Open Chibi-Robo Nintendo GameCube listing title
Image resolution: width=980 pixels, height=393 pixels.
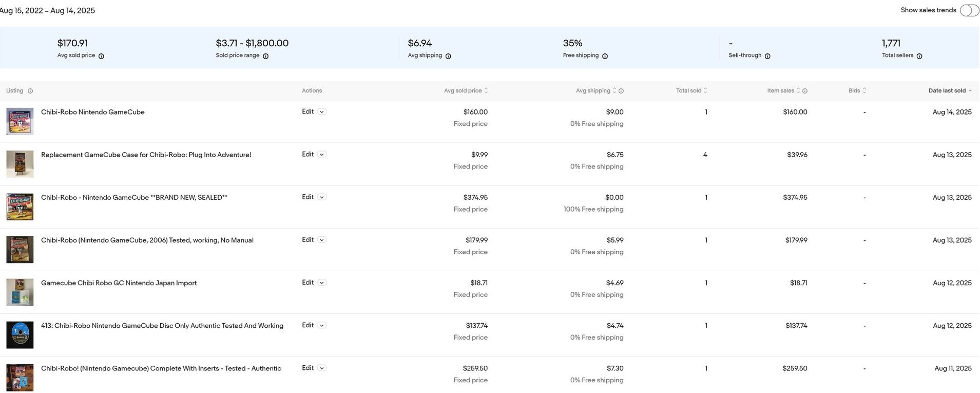pyautogui.click(x=92, y=112)
